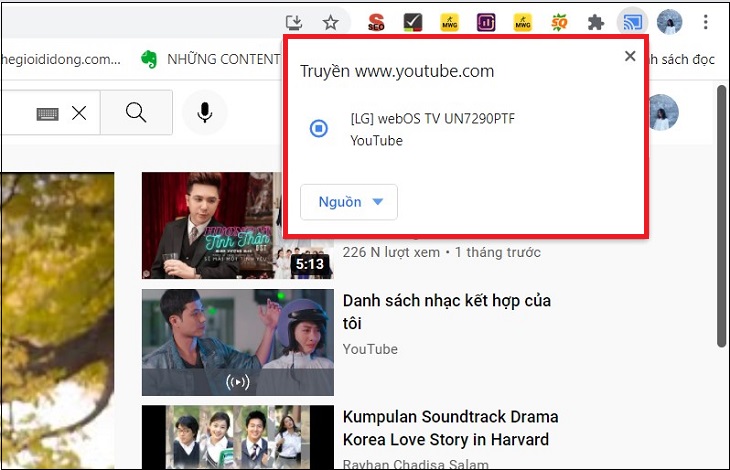Open the red SEO extension icon
730x470 pixels.
[376, 22]
